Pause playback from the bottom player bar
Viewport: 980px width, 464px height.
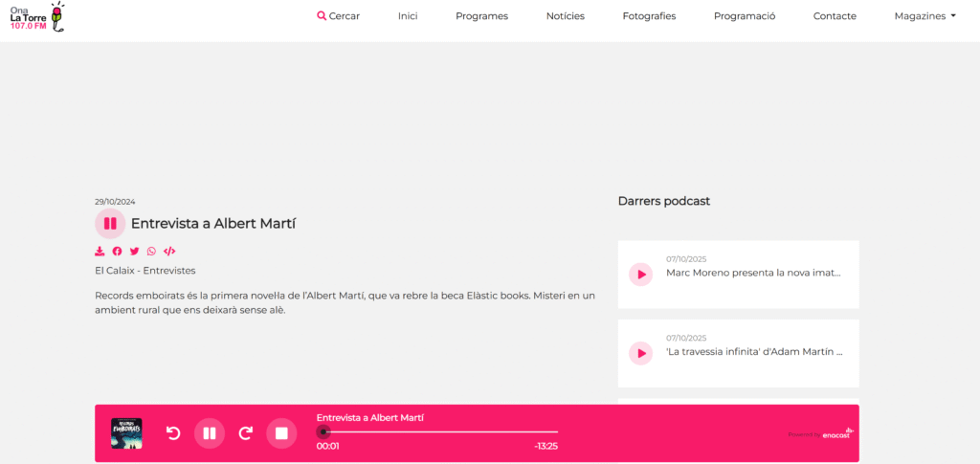(210, 433)
